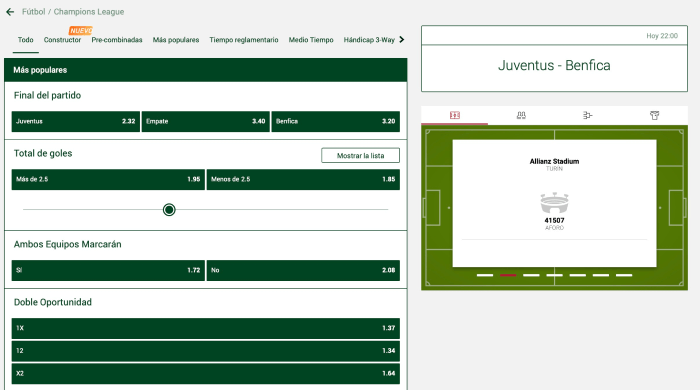The width and height of the screenshot is (700, 390).
Task: Click the Total de goles heading
Action: click(43, 154)
